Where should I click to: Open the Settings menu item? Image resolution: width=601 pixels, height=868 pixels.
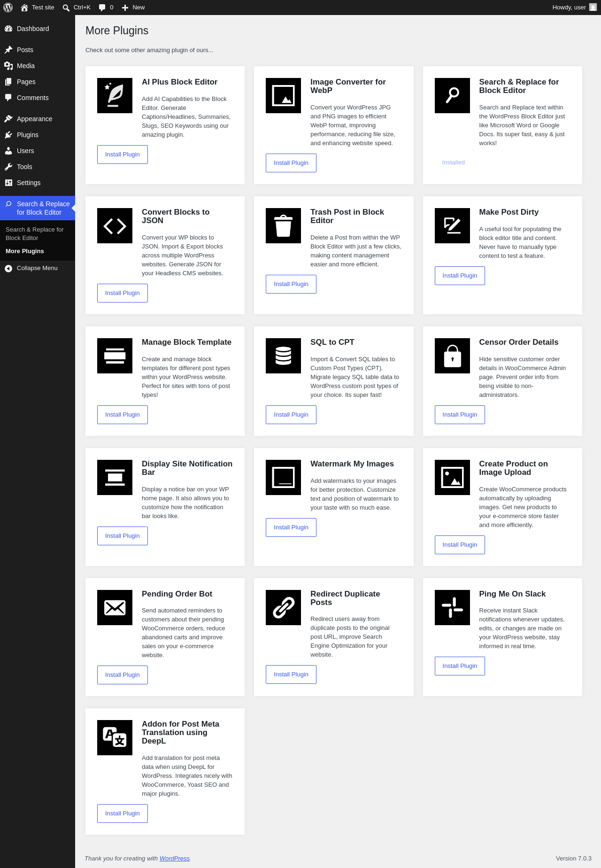click(38, 183)
